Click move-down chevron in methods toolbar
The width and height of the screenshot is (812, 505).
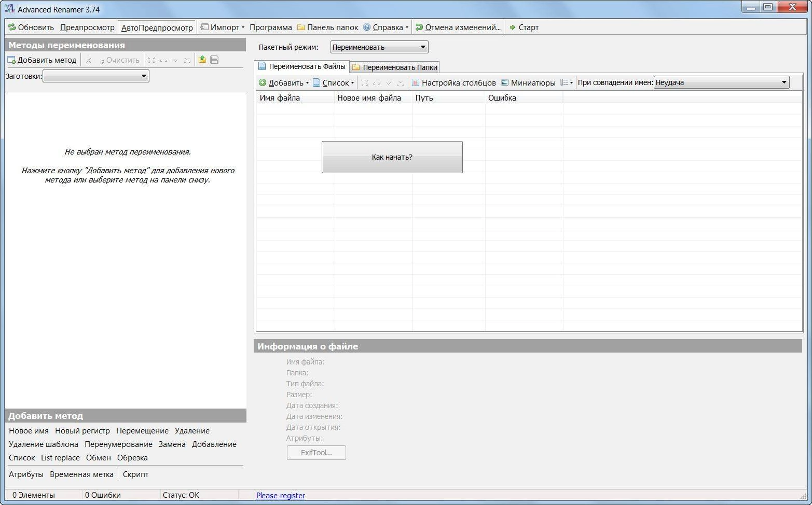click(175, 60)
